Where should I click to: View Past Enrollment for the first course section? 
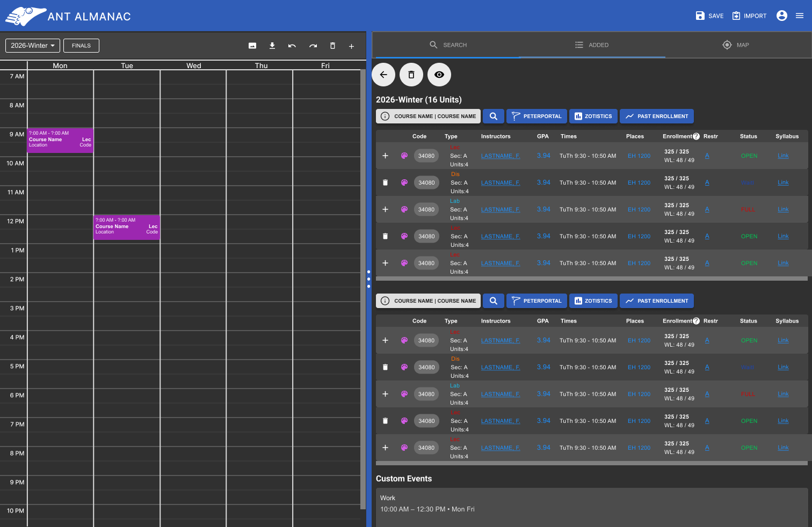click(x=657, y=116)
